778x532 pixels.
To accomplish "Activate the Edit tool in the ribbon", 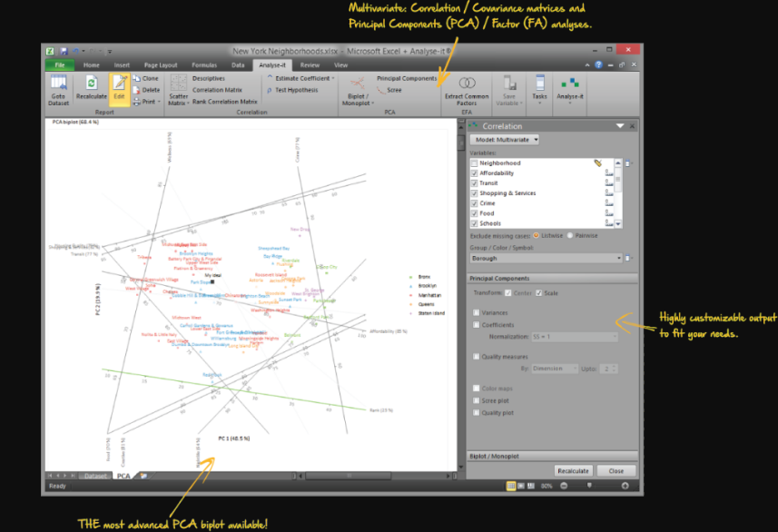I will pyautogui.click(x=120, y=87).
